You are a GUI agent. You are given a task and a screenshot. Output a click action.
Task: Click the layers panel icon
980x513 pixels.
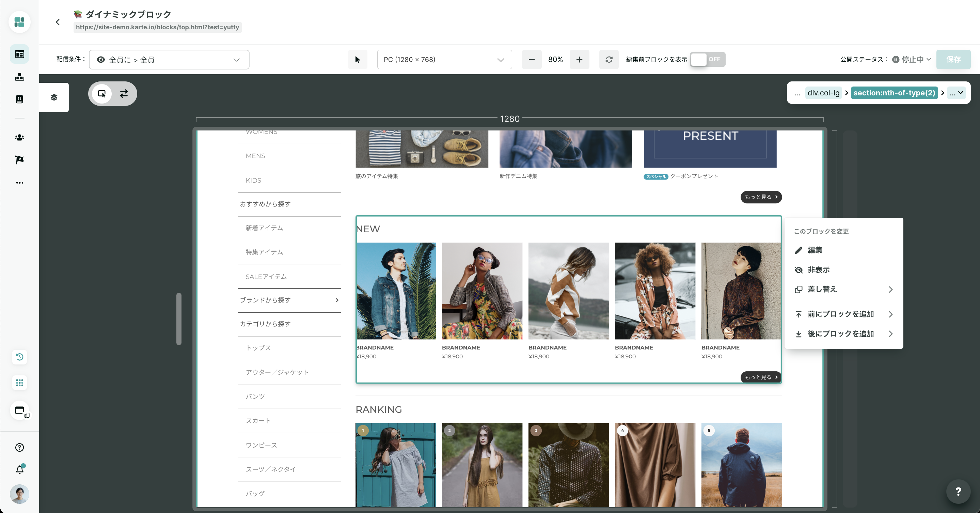tap(54, 97)
